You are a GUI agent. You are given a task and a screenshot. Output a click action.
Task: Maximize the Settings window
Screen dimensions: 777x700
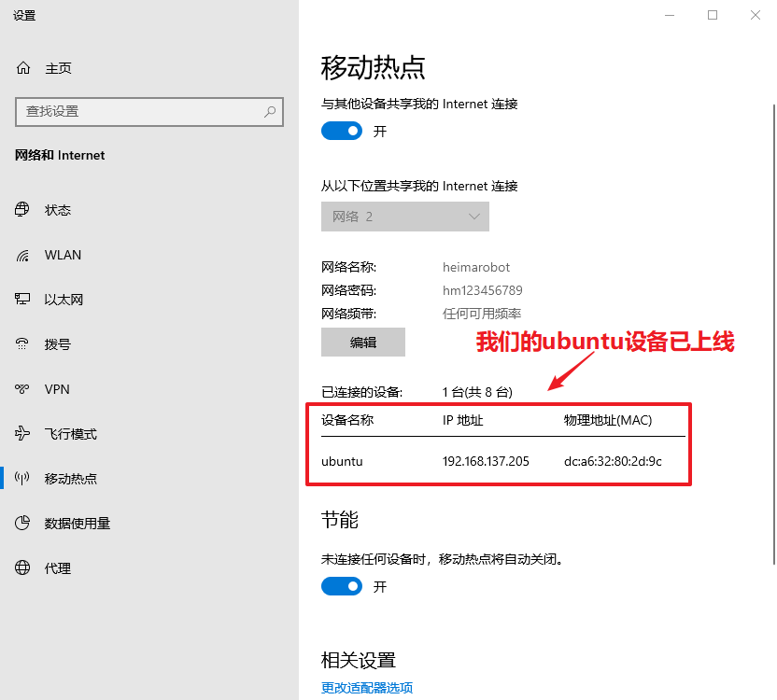(713, 15)
